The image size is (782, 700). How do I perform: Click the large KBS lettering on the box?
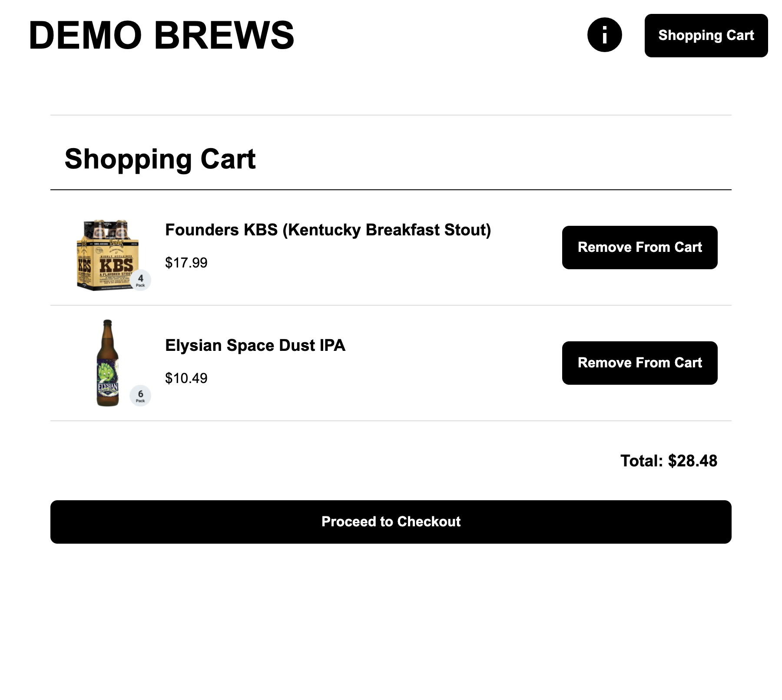tap(116, 265)
